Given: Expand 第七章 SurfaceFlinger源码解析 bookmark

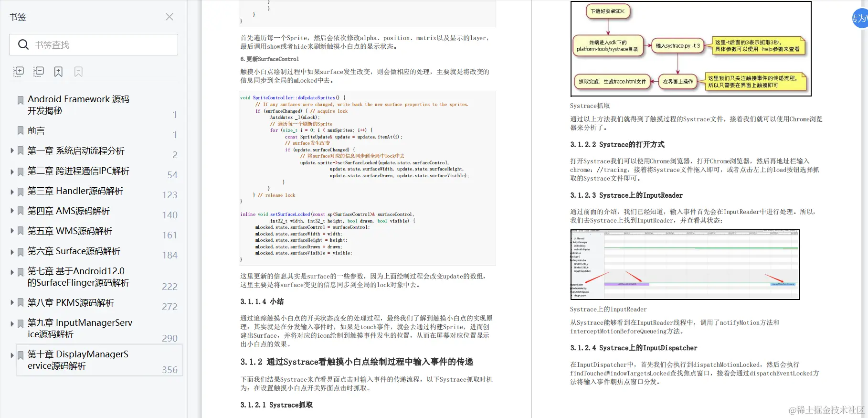Looking at the screenshot, I should point(12,272).
